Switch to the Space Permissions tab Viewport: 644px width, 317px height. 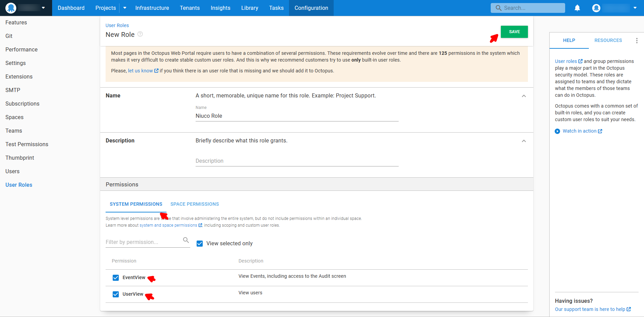(195, 204)
